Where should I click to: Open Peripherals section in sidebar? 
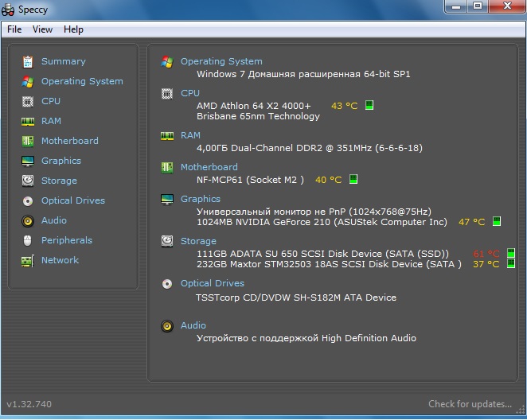click(67, 240)
